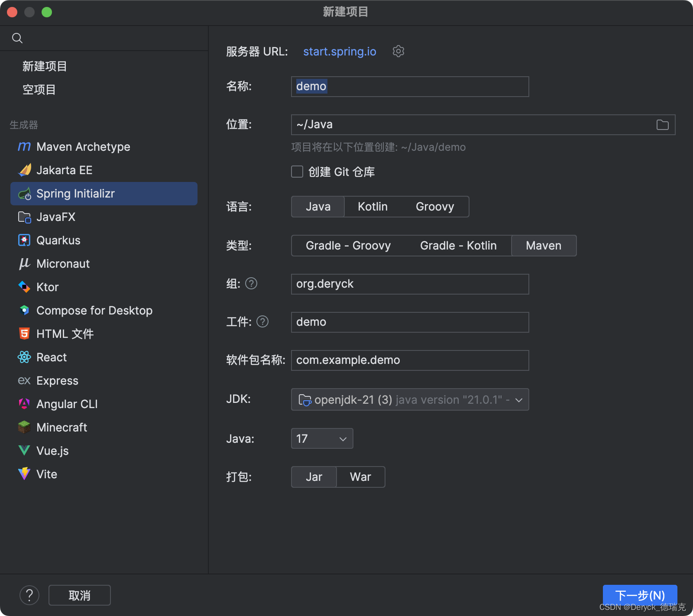The width and height of the screenshot is (693, 616).
Task: Open the JDK selector dropdown
Action: pyautogui.click(x=409, y=399)
